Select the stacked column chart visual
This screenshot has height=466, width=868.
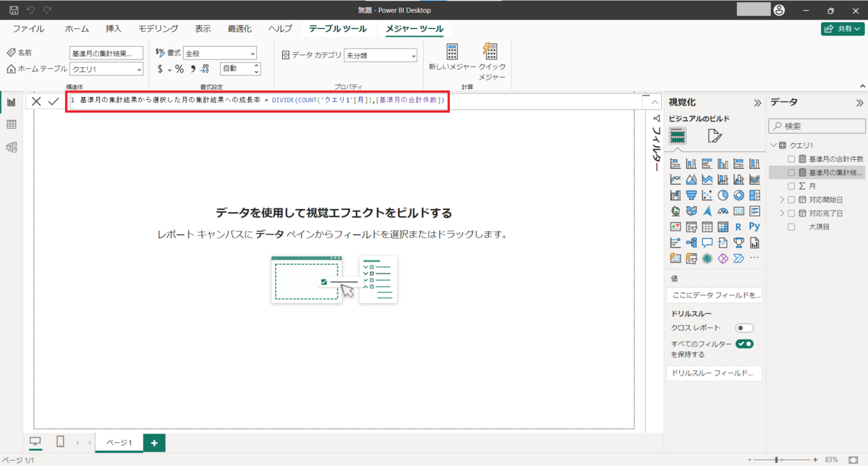(x=691, y=164)
